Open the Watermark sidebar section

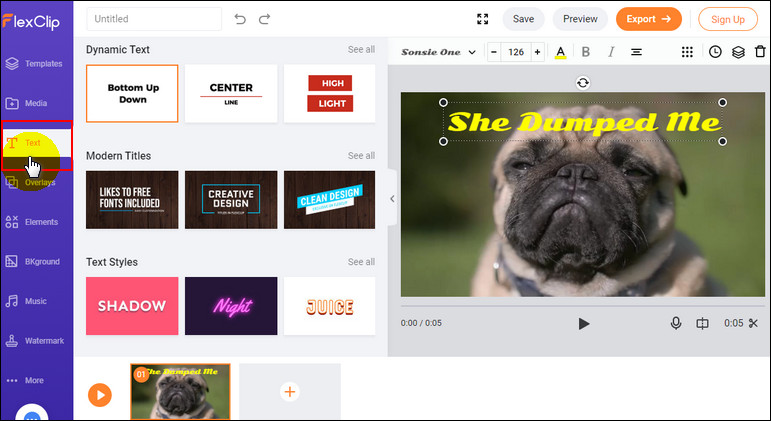pyautogui.click(x=35, y=340)
